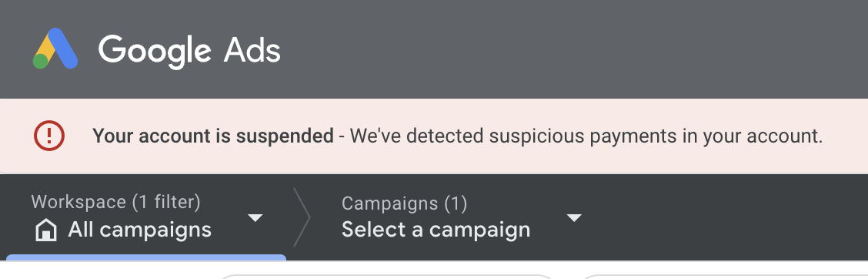Click the blue active tab indicator bar
This screenshot has height=279, width=868.
146,257
